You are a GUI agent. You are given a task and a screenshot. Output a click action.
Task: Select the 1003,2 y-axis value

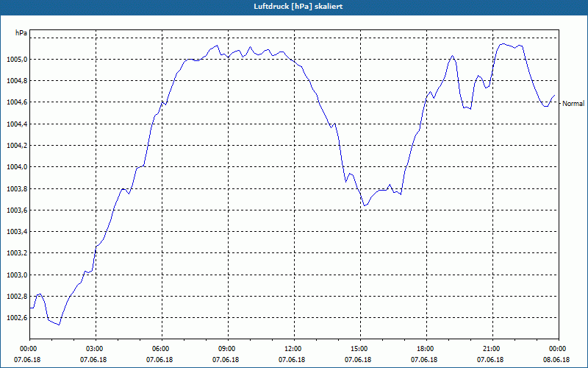[x=17, y=252]
